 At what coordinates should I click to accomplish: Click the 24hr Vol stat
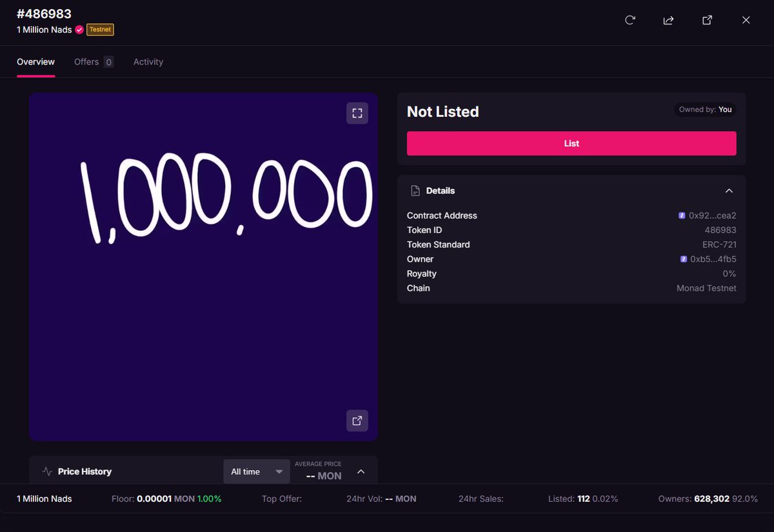[x=381, y=498]
